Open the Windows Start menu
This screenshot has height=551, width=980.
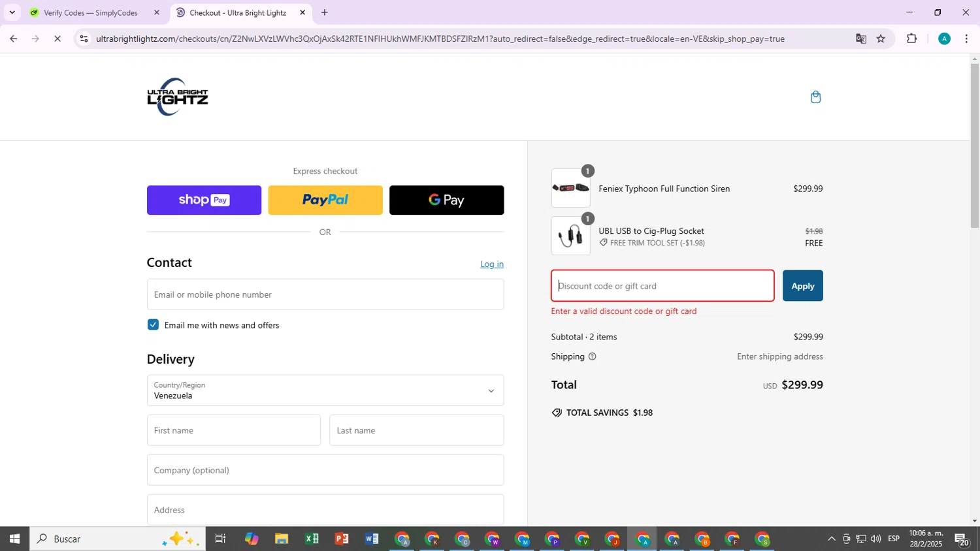[14, 539]
